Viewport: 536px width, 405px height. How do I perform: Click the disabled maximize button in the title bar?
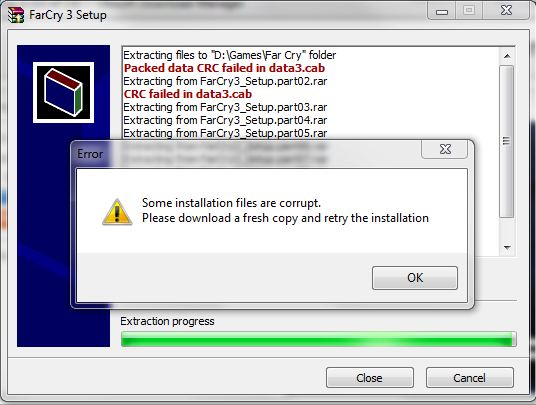pyautogui.click(x=469, y=11)
